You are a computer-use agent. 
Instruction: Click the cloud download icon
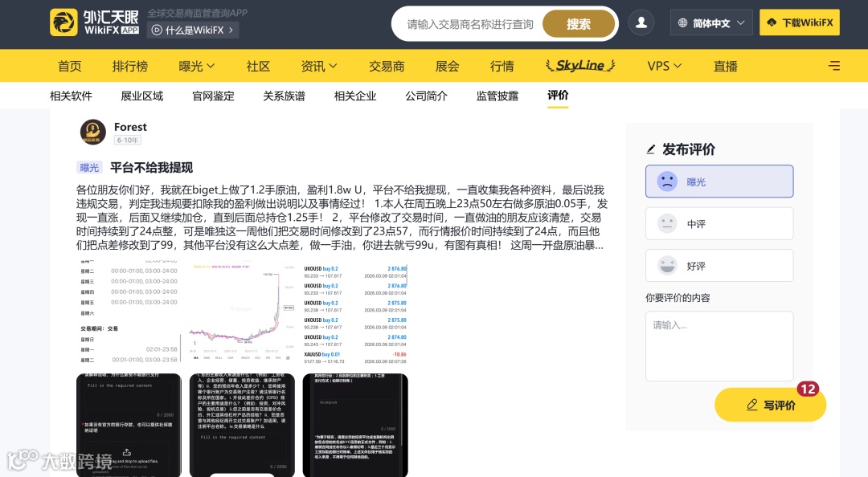772,22
